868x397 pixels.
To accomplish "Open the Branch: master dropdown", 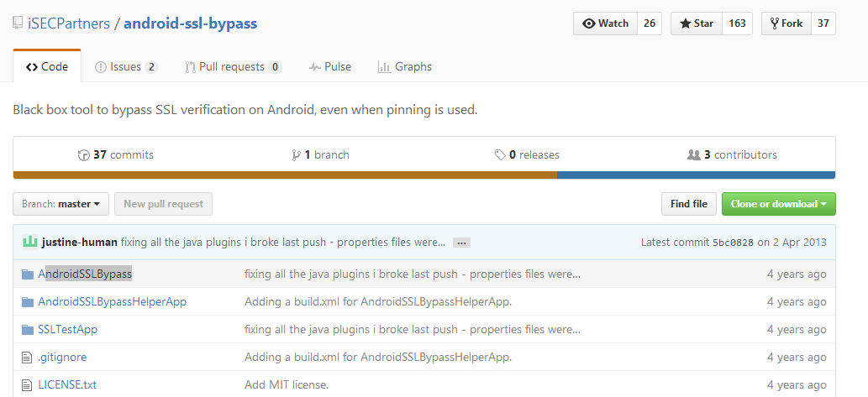I will 61,204.
